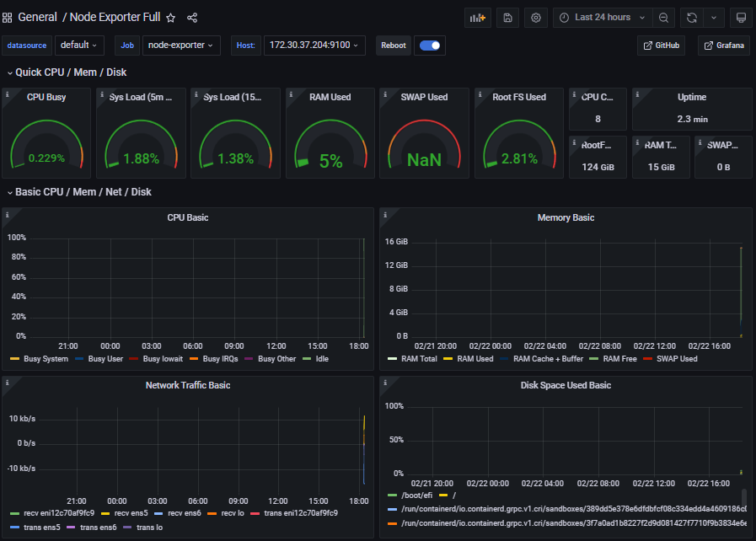Add a new panel
The height and width of the screenshot is (541, 756).
477,18
